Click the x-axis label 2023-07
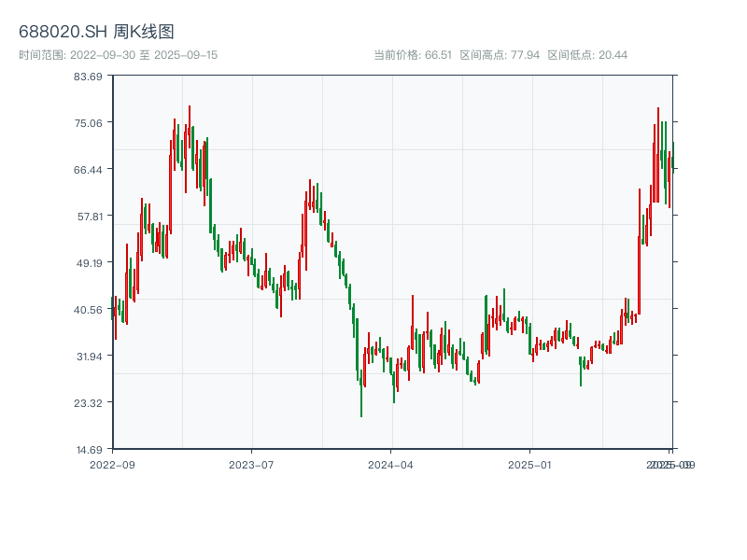The width and height of the screenshot is (747, 560). (x=251, y=465)
